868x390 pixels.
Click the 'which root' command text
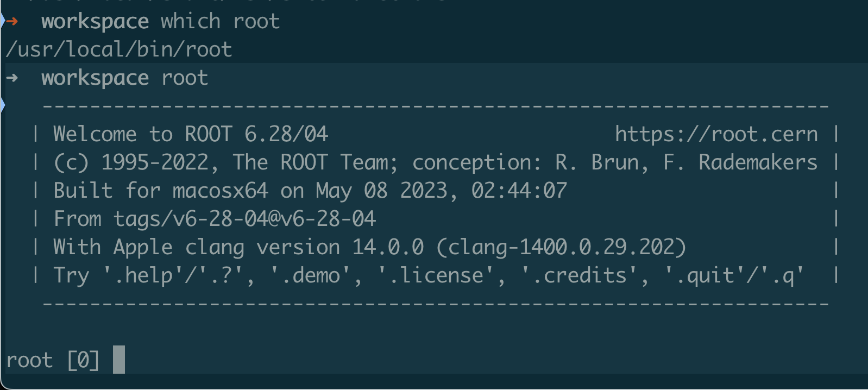220,22
